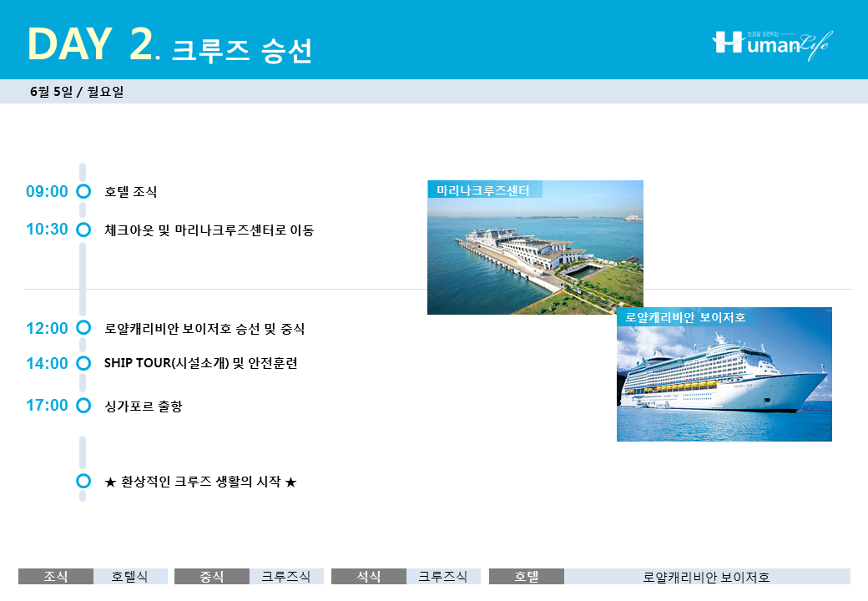Click 로얄캐리비안 보이저호 footer hotel value
Screen dimensions: 868x601
click(707, 577)
